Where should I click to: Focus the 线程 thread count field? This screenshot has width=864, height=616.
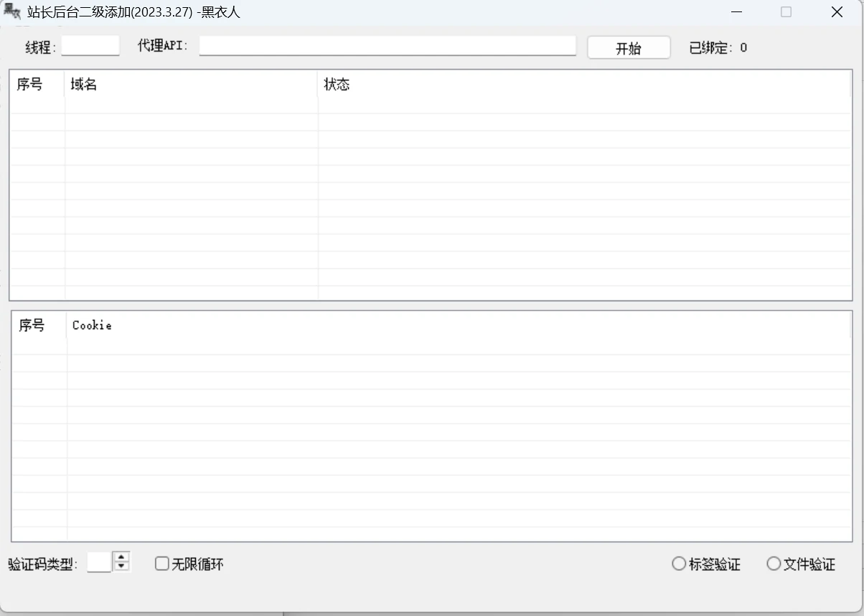point(90,47)
